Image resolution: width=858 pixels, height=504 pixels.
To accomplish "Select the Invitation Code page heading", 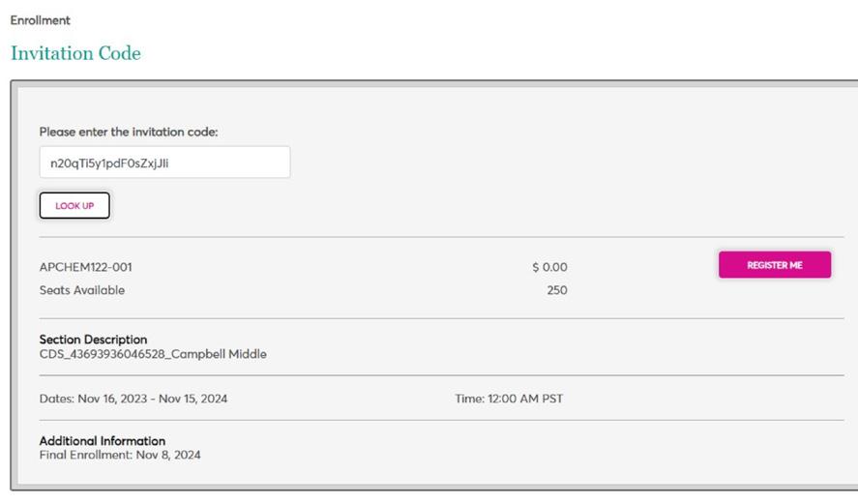I will tap(75, 53).
